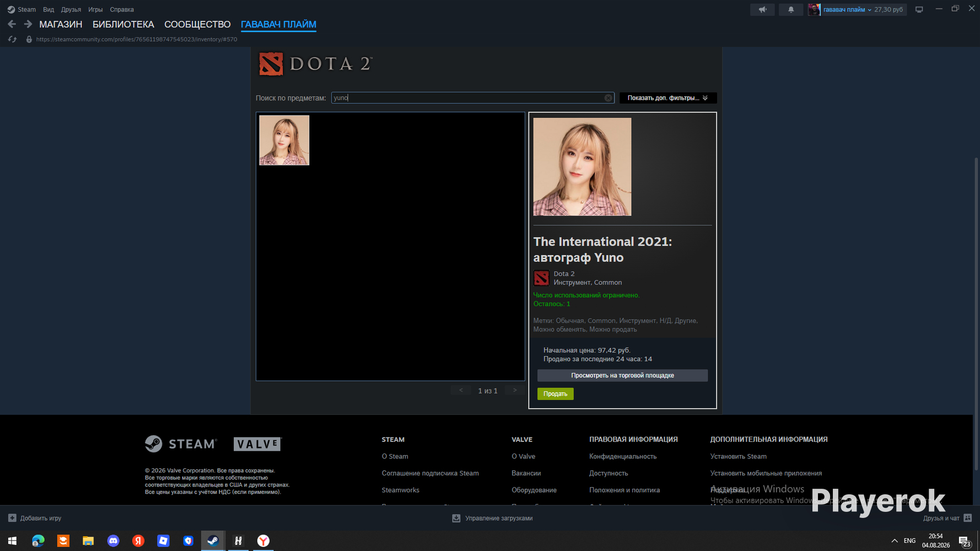The width and height of the screenshot is (980, 551).
Task: Open the notifications bell
Action: [x=791, y=9]
